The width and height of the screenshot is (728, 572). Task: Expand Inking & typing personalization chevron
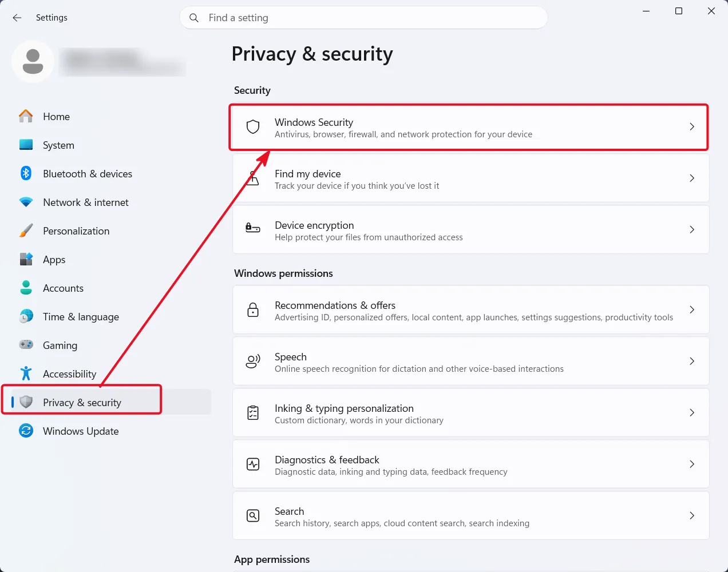692,412
